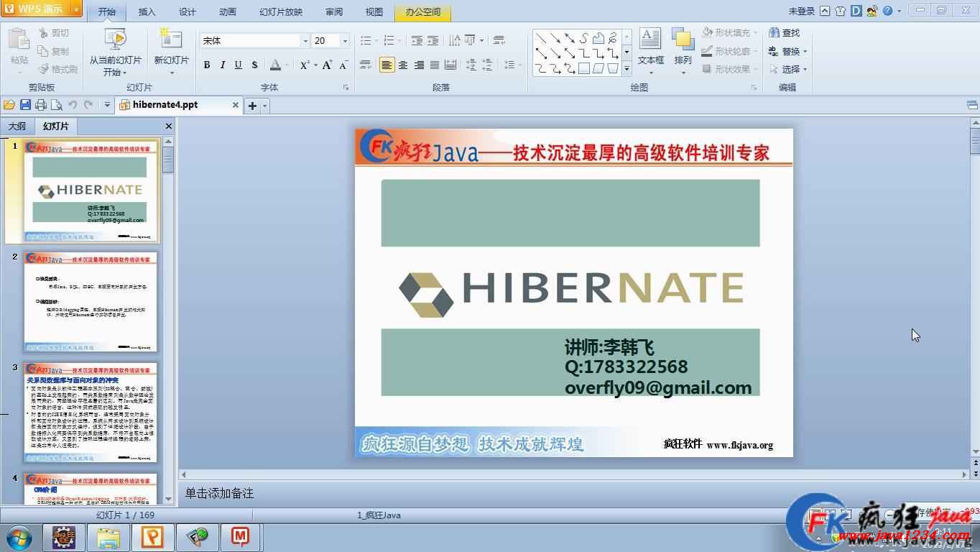Expand the shapes gallery more arrow

click(x=627, y=69)
